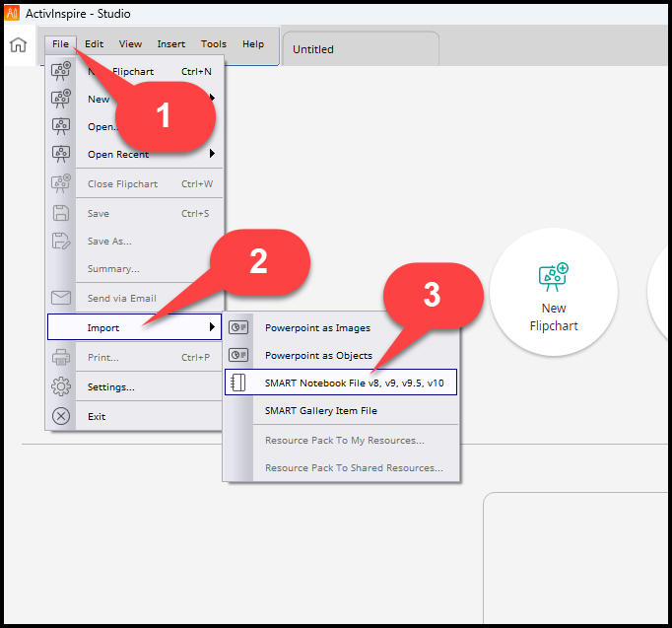Select Powerpoint as Images import option
Image resolution: width=672 pixels, height=628 pixels.
coord(341,327)
